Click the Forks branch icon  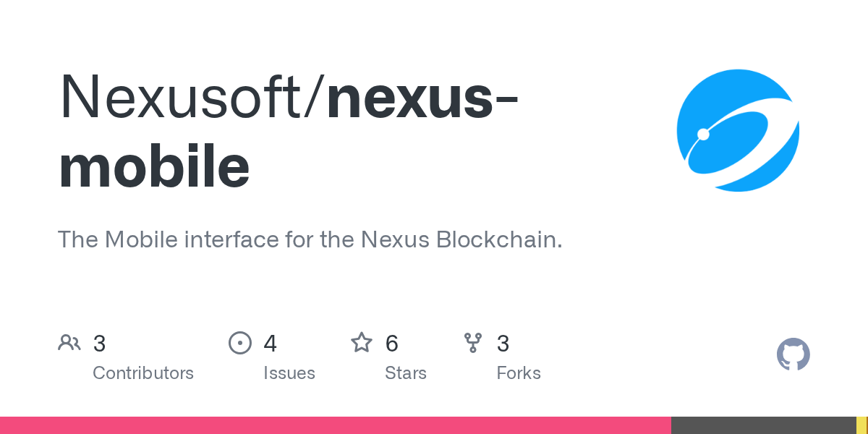(x=473, y=343)
